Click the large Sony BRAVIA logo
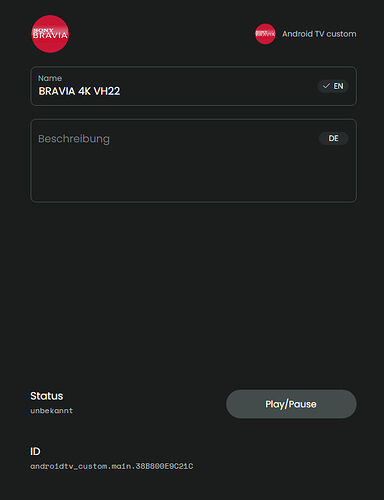Viewport: 384px width, 500px height. pos(50,34)
